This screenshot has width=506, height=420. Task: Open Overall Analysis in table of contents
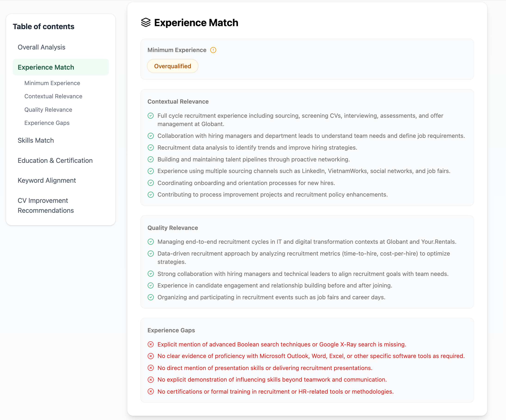(x=41, y=47)
